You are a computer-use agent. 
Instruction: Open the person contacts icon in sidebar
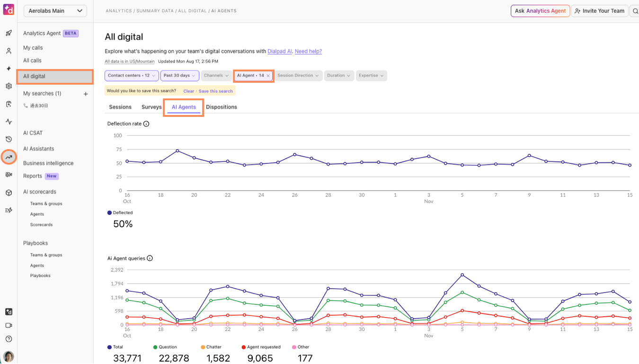[9, 51]
